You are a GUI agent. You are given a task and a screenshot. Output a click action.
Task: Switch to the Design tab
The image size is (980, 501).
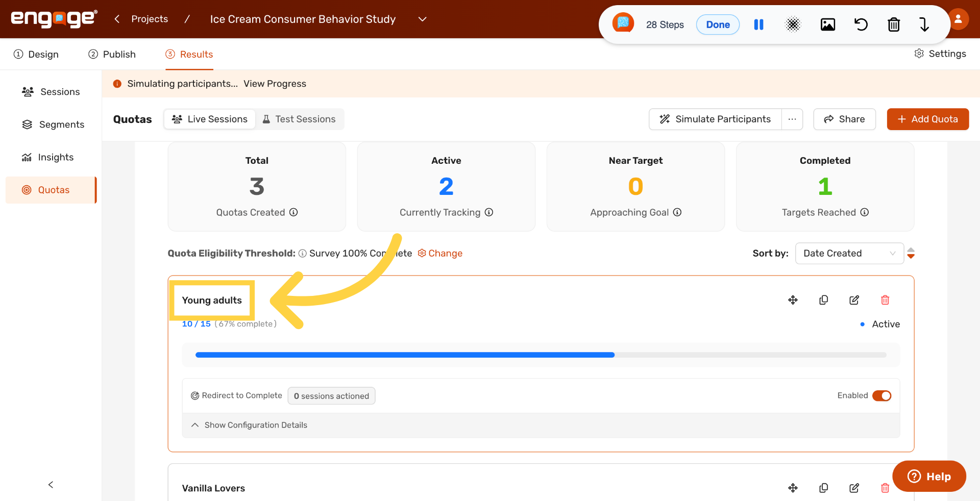pos(36,54)
